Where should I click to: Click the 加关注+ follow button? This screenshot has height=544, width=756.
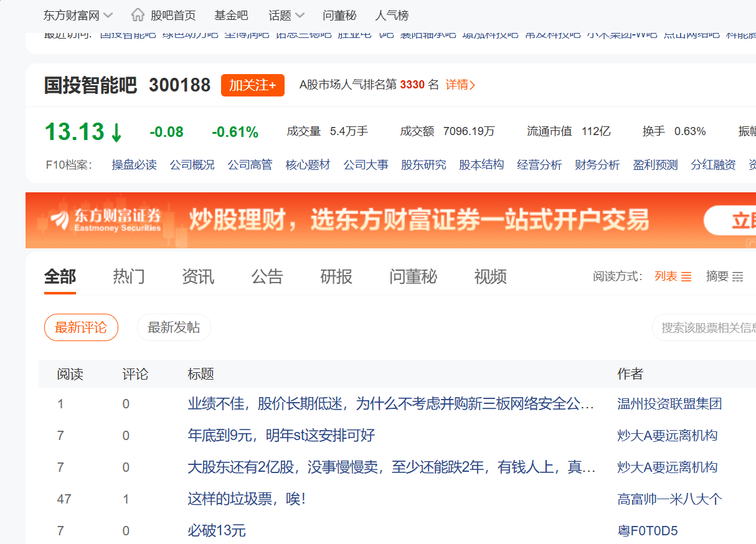pyautogui.click(x=253, y=85)
